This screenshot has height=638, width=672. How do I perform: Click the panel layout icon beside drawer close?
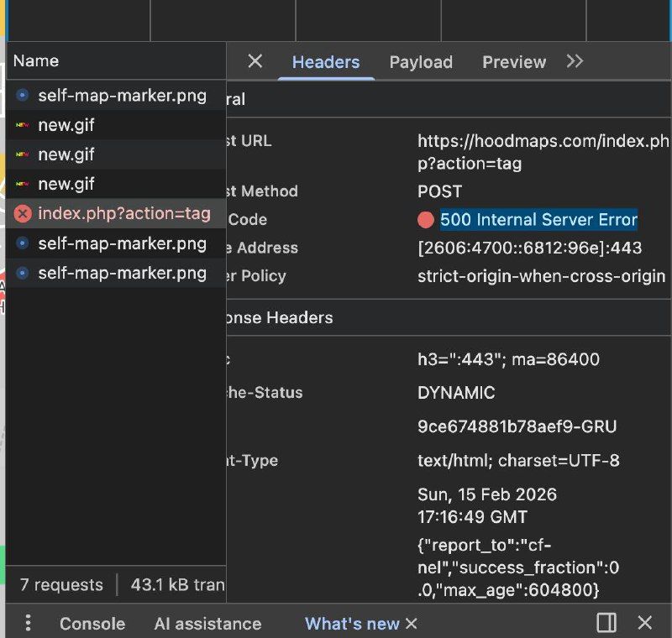pos(606,623)
